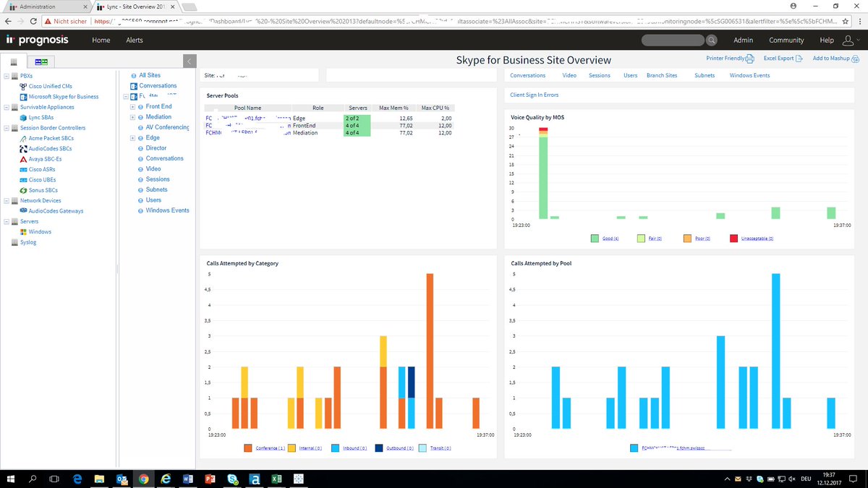Expand the Edge node
The height and width of the screenshot is (488, 868).
pos(132,137)
